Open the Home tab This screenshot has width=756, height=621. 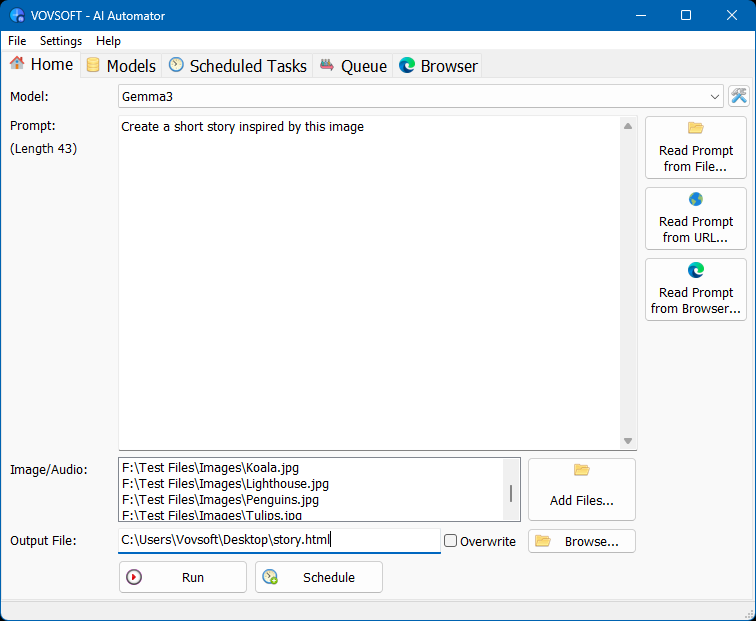[x=41, y=64]
